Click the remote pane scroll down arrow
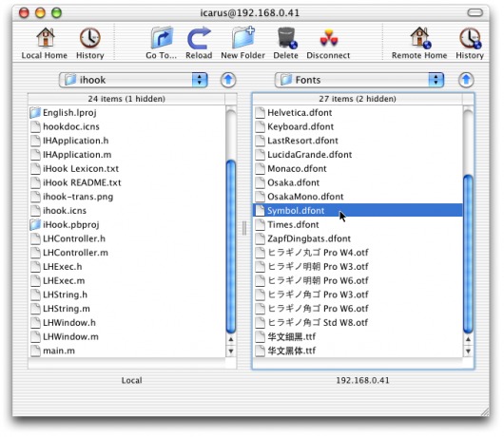The height and width of the screenshot is (437, 504). (x=468, y=351)
